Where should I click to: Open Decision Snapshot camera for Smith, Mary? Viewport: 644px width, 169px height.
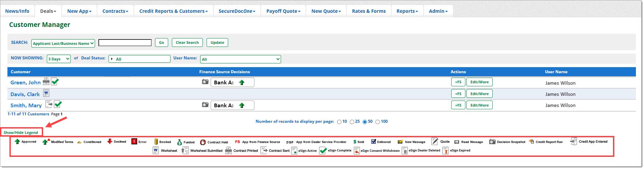205,105
